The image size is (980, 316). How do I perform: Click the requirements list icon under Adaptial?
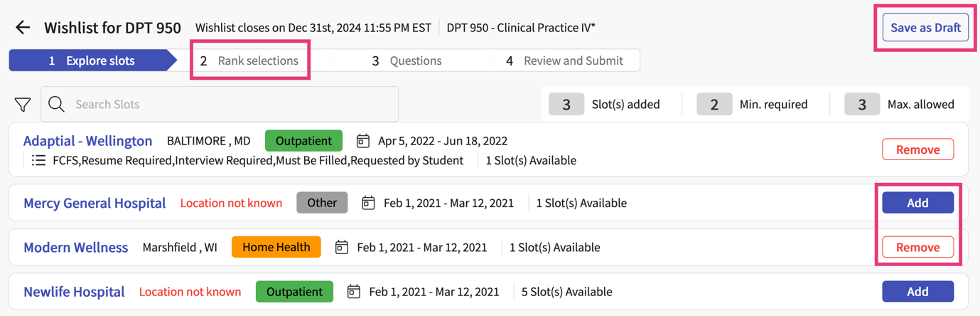coord(39,161)
